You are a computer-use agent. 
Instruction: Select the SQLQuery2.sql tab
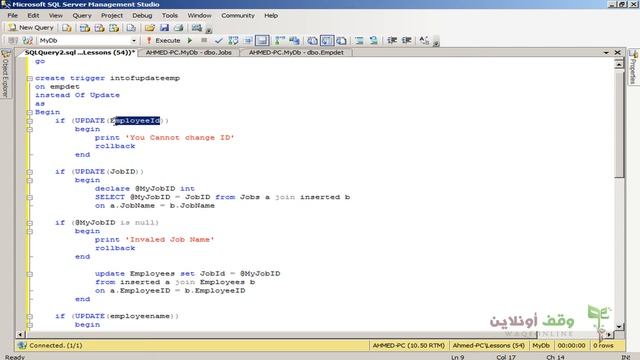(79, 53)
